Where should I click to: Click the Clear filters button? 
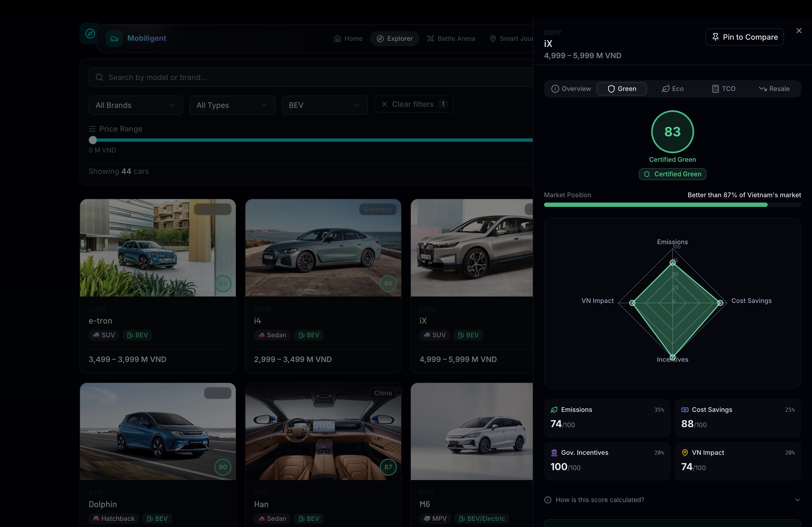pyautogui.click(x=414, y=104)
